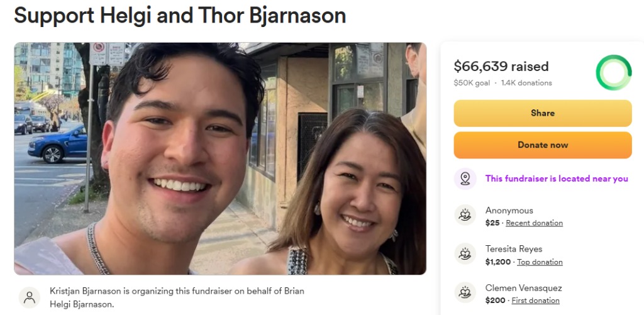Open the First donation link
This screenshot has width=644, height=315.
[536, 301]
